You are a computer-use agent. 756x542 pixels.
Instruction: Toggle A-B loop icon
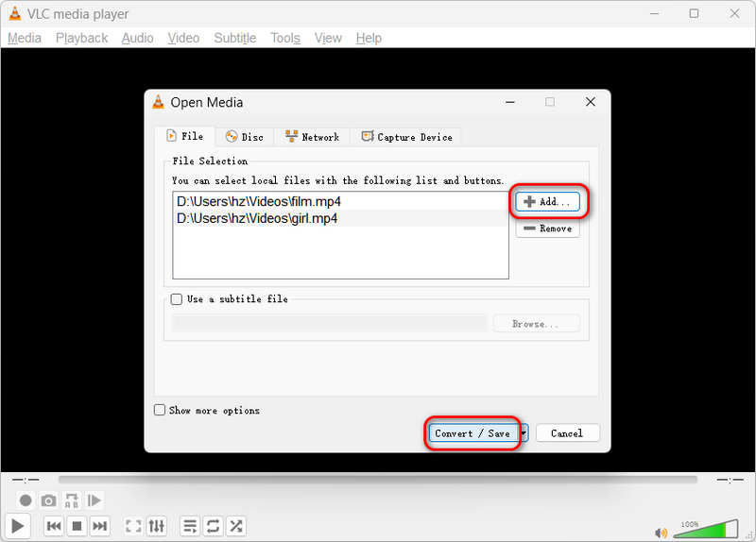click(x=72, y=500)
